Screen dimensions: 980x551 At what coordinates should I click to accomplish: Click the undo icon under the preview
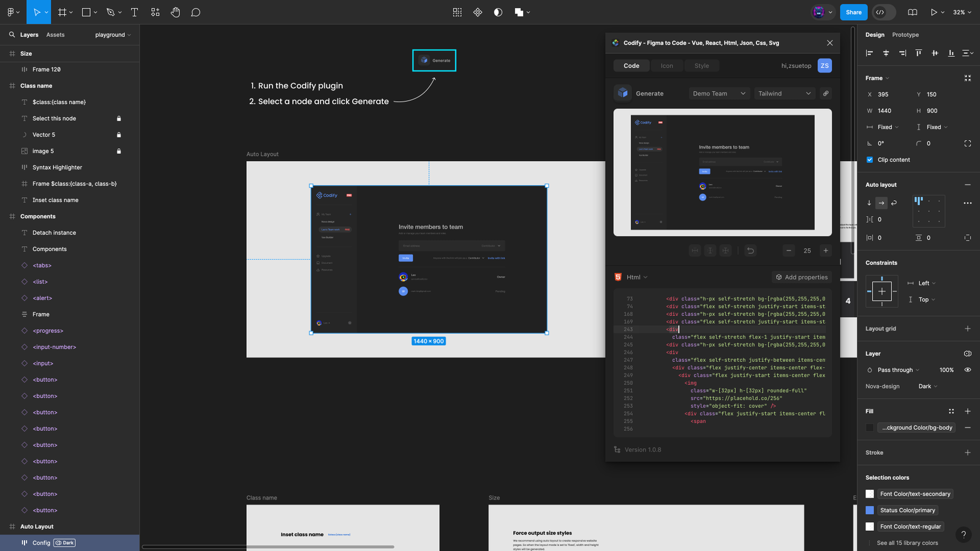(x=750, y=250)
